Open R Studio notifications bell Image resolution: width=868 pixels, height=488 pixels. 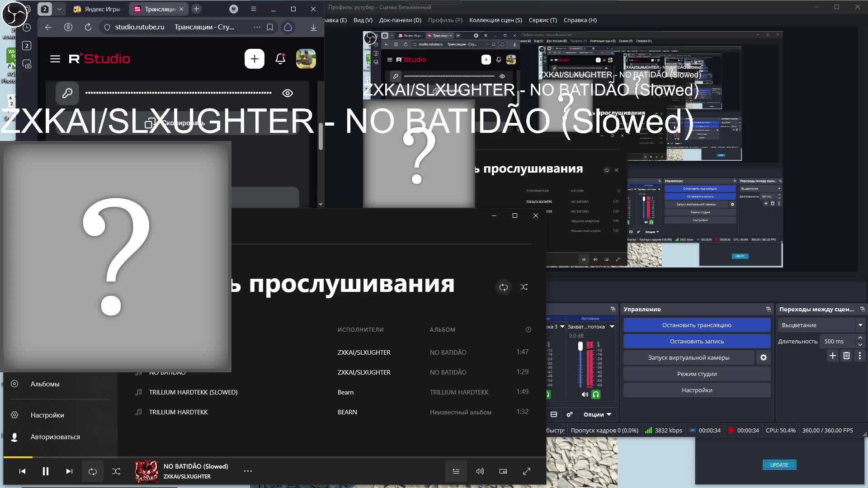[x=280, y=59]
